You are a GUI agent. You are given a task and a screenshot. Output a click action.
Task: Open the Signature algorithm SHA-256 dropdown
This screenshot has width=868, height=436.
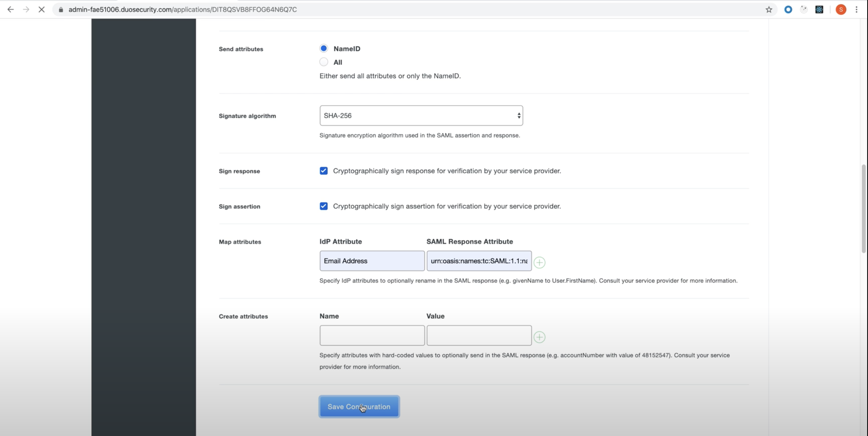421,115
